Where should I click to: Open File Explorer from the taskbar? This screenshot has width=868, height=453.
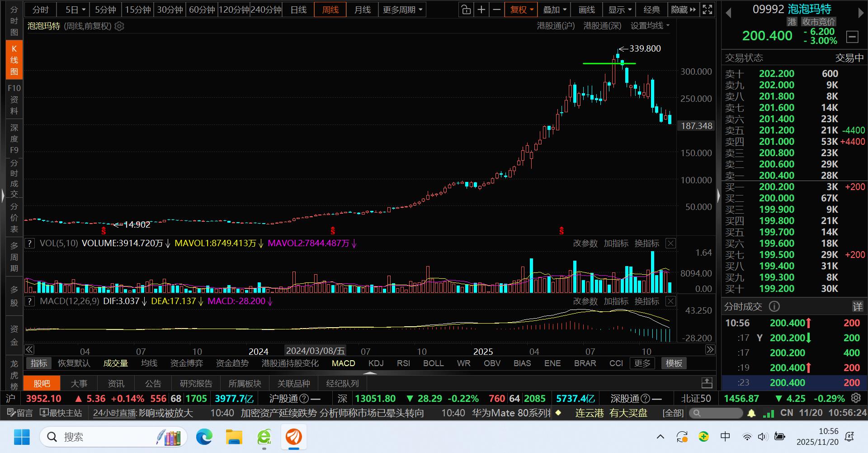click(x=234, y=437)
